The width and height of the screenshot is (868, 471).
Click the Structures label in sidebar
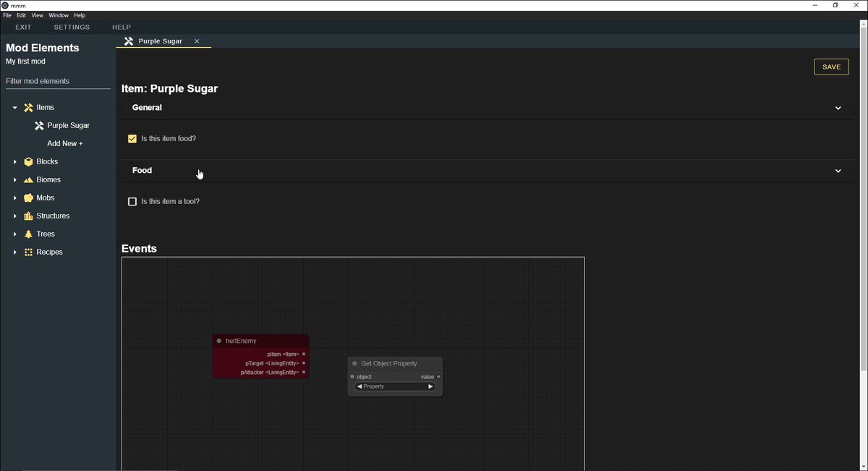tap(53, 216)
